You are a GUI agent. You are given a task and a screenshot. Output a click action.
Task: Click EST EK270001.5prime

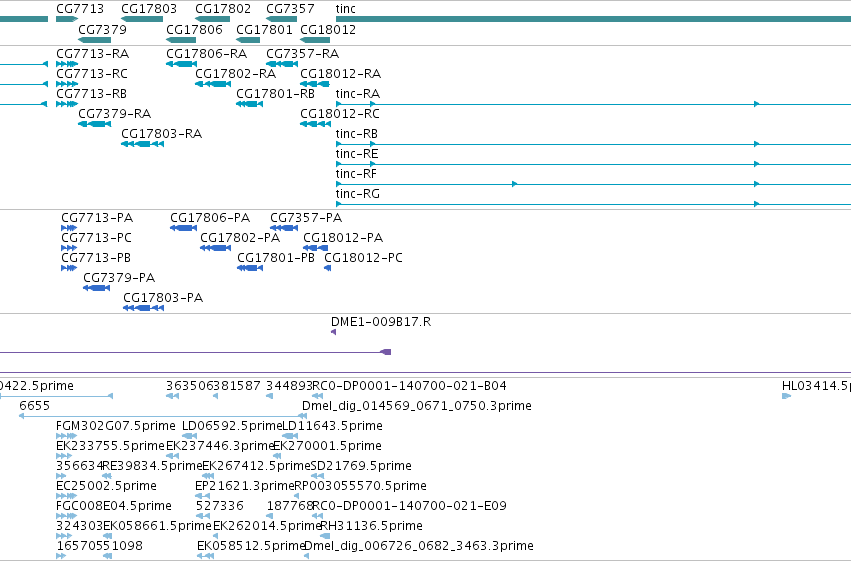point(327,447)
